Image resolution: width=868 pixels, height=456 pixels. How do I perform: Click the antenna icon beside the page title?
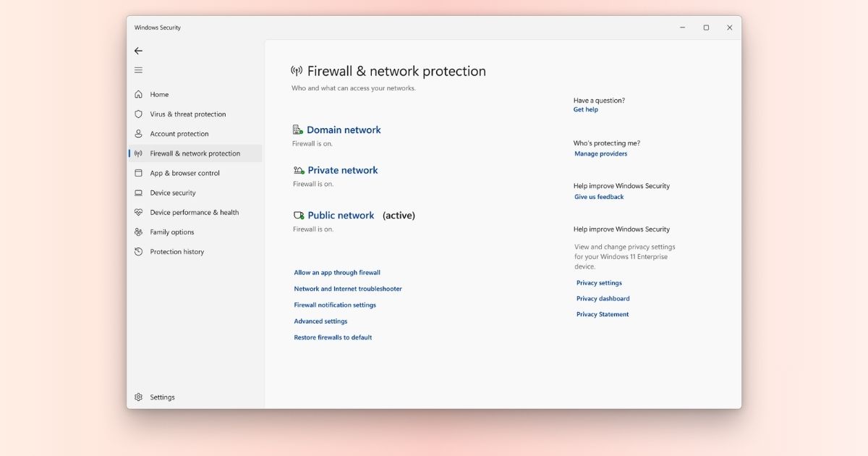click(297, 71)
